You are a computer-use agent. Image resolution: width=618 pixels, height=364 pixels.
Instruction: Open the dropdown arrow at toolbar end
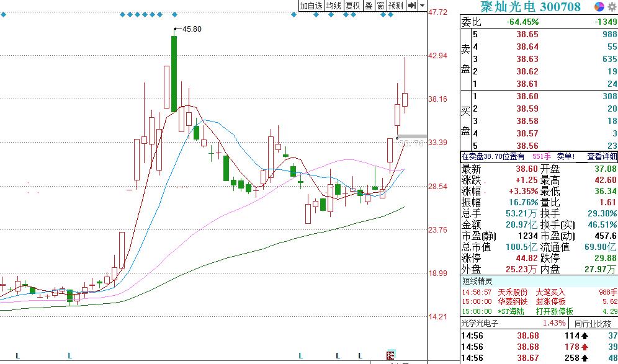pos(421,4)
